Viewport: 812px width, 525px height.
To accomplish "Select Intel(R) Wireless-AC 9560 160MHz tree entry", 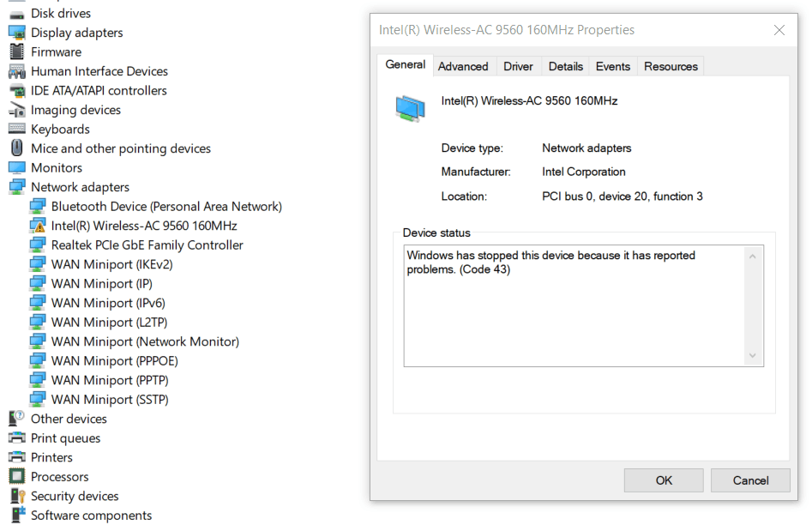I will [x=144, y=226].
